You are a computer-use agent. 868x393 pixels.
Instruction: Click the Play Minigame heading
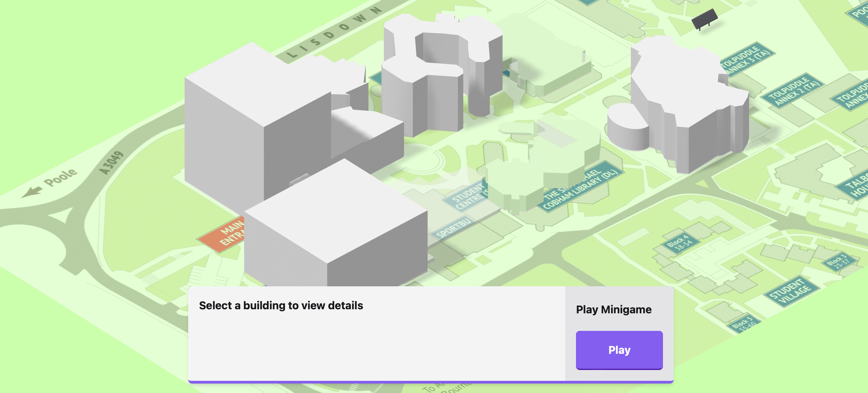(614, 310)
